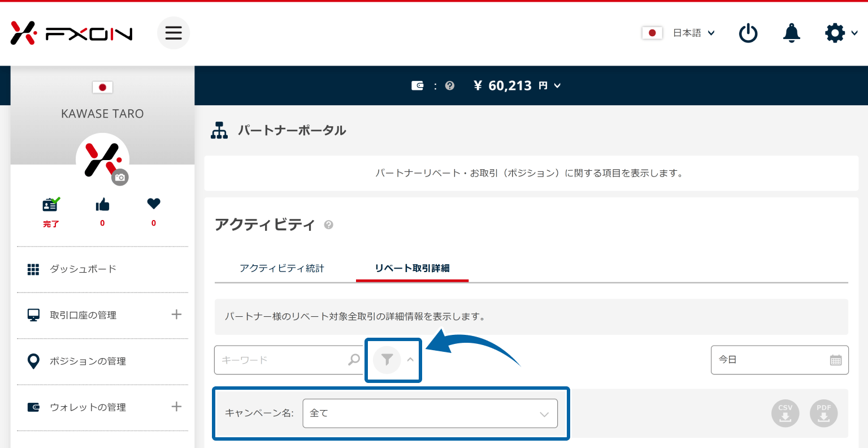The height and width of the screenshot is (448, 868).
Task: Click the sidebar wallet icon
Action: pyautogui.click(x=33, y=407)
